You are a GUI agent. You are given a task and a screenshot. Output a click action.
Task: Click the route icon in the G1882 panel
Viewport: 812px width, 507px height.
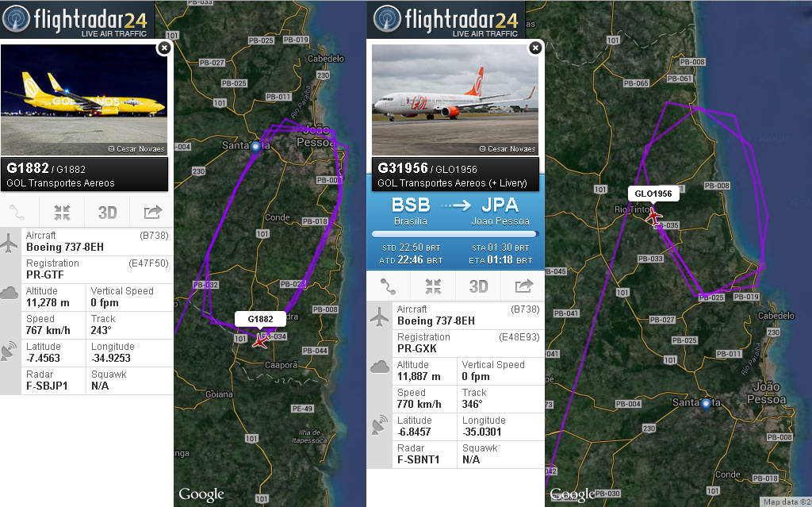click(17, 213)
